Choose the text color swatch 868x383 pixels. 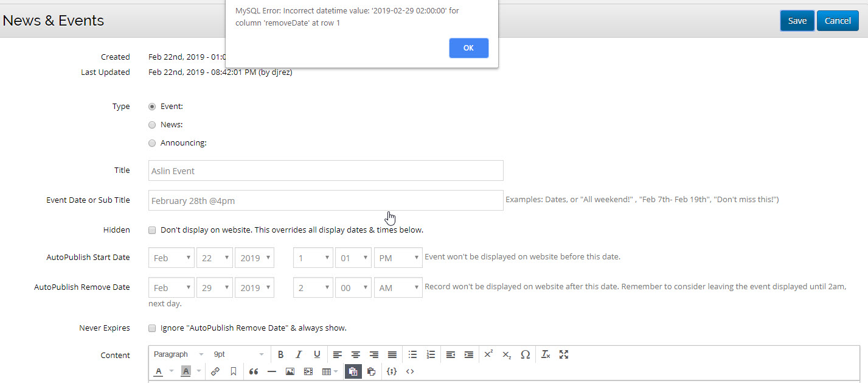(159, 371)
